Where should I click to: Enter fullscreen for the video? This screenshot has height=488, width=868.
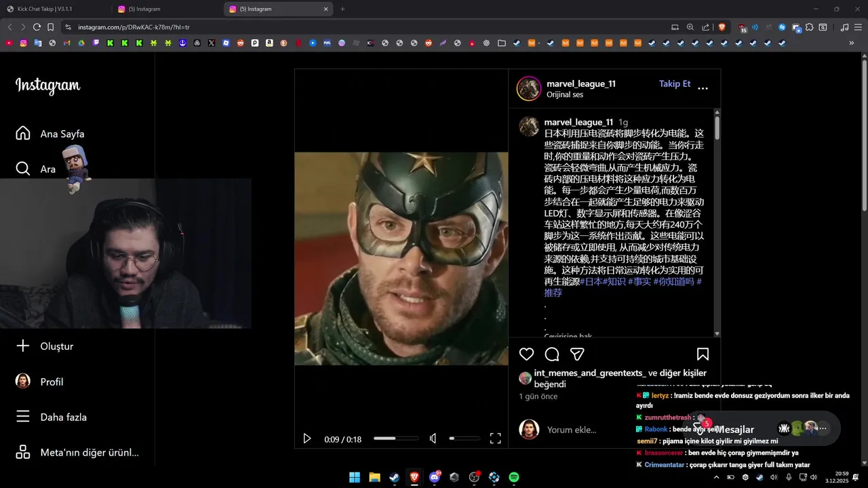pos(496,439)
